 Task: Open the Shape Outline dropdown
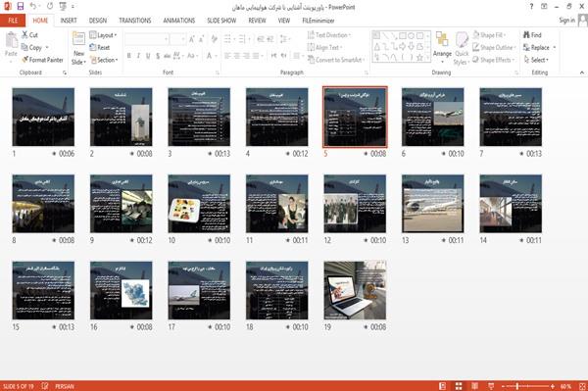coord(494,47)
